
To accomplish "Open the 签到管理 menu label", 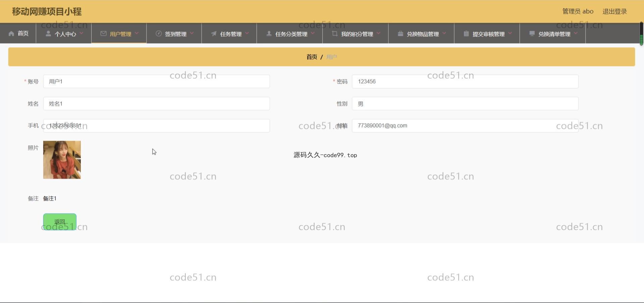I will (176, 34).
